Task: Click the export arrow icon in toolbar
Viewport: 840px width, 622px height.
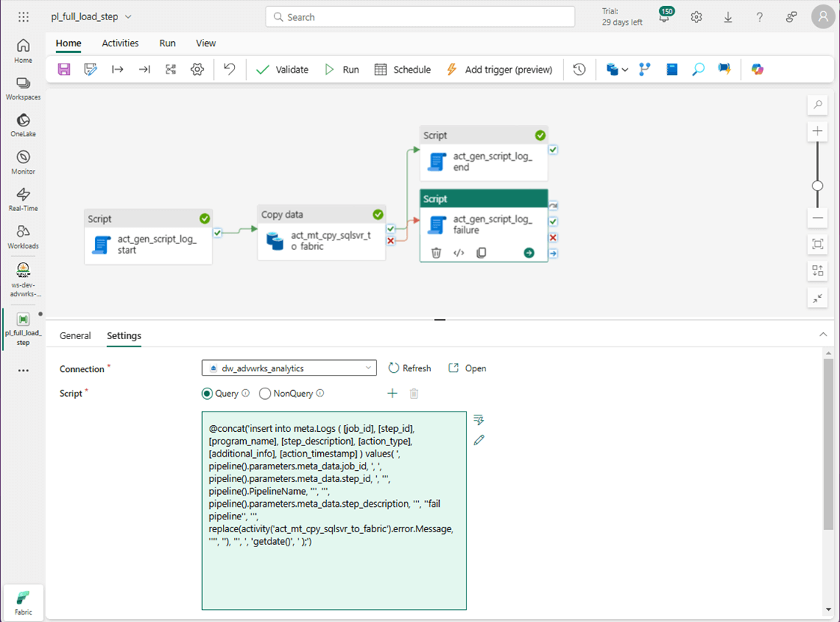Action: click(x=144, y=69)
